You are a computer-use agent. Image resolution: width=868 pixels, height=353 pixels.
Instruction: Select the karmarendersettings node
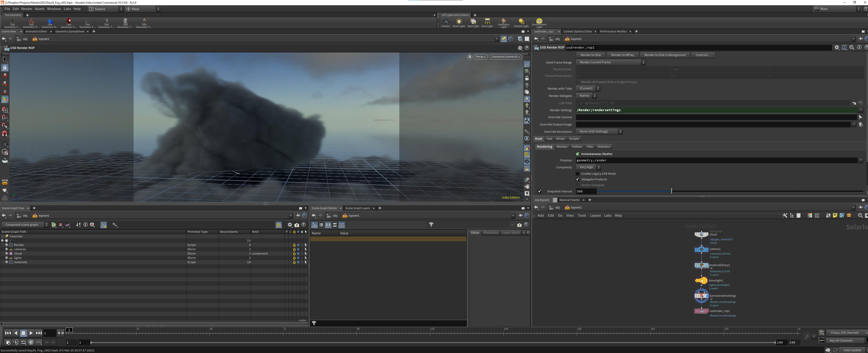pyautogui.click(x=701, y=296)
